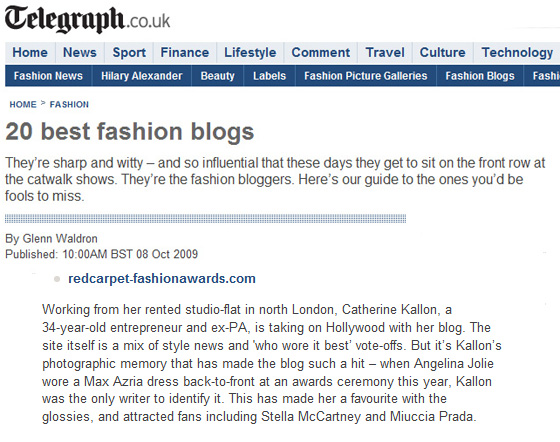The image size is (560, 442).
Task: Go to the Sport section
Action: (x=129, y=52)
